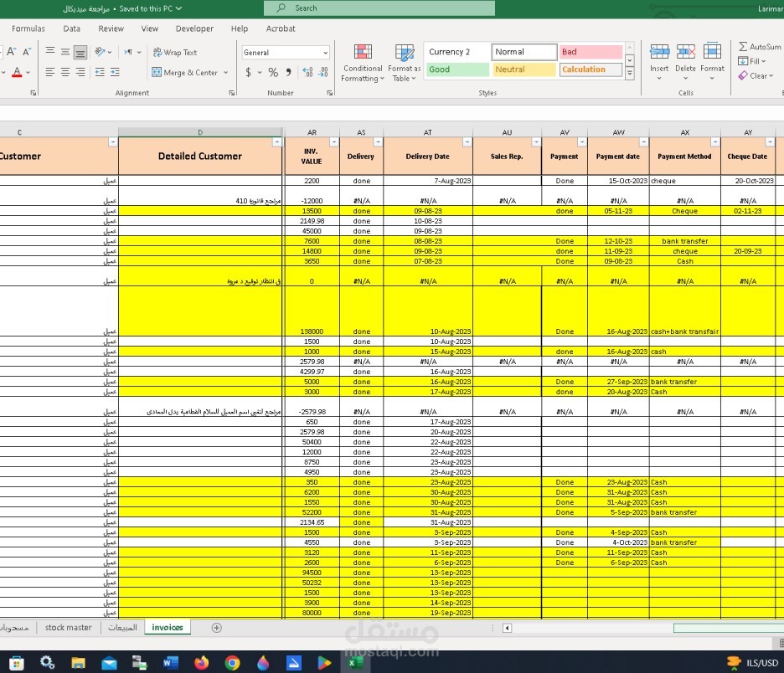Apply Percent Style format
The width and height of the screenshot is (784, 673).
click(x=273, y=73)
